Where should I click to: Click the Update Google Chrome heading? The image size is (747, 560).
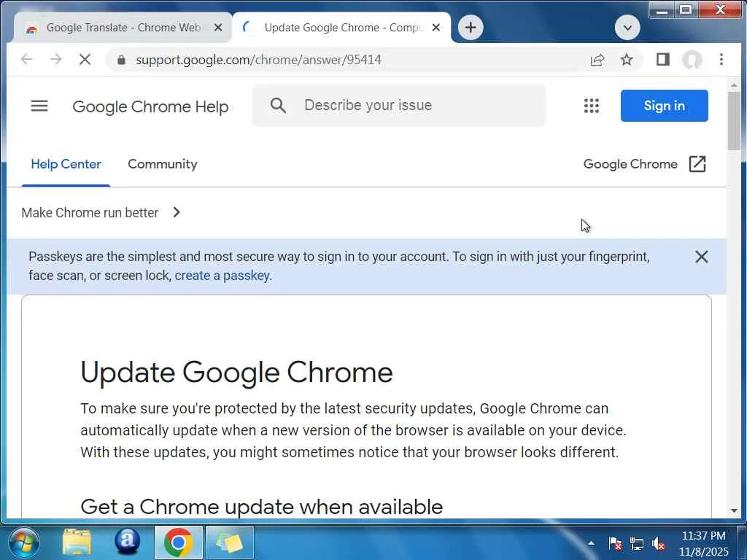pos(237,373)
